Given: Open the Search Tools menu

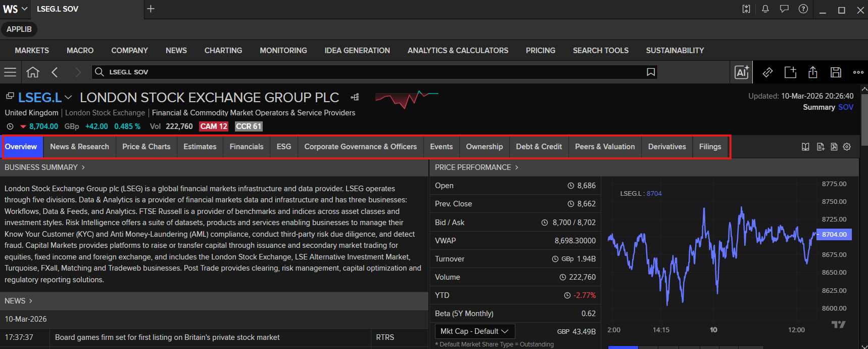Looking at the screenshot, I should pyautogui.click(x=601, y=51).
